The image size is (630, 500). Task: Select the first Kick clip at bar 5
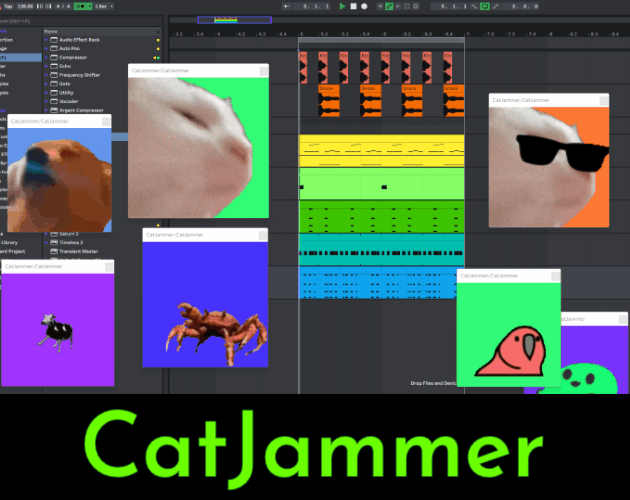pos(303,67)
